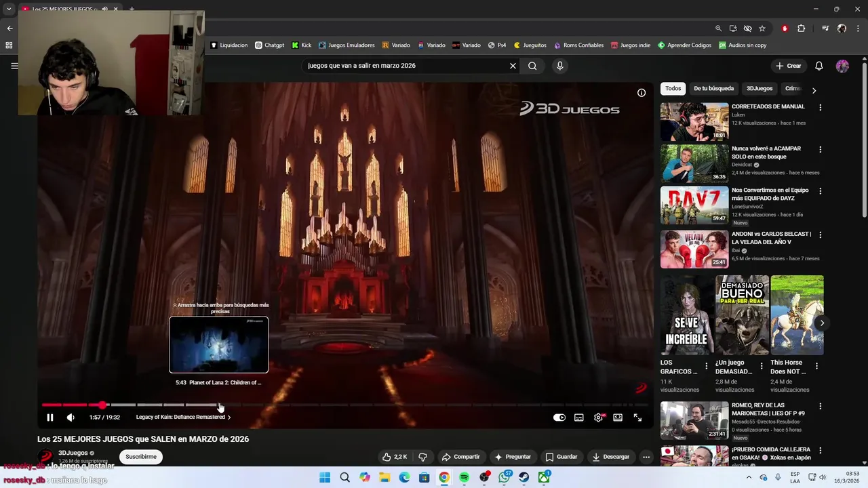Open the Chrome extensions puzzle icon
The height and width of the screenshot is (488, 868).
coord(802,28)
